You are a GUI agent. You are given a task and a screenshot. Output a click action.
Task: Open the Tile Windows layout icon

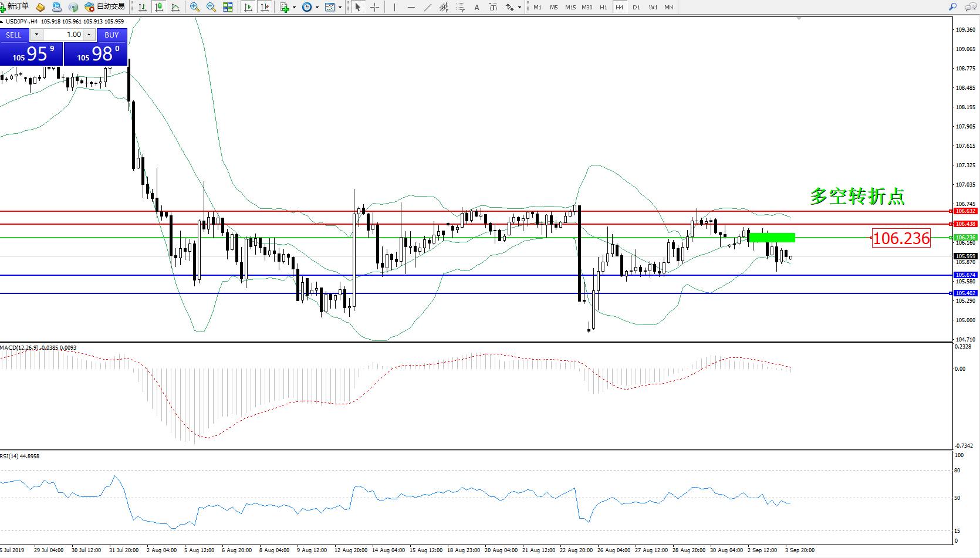pos(228,7)
